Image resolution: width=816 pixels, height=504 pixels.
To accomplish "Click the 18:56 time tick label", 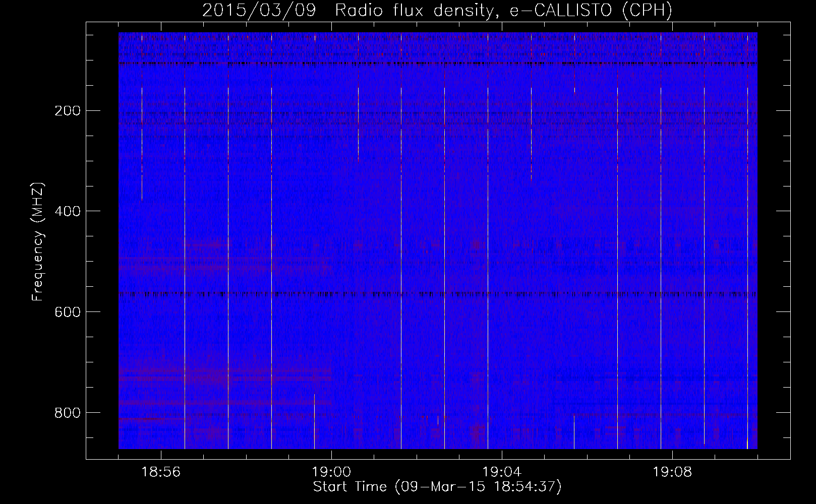I will click(x=161, y=472).
